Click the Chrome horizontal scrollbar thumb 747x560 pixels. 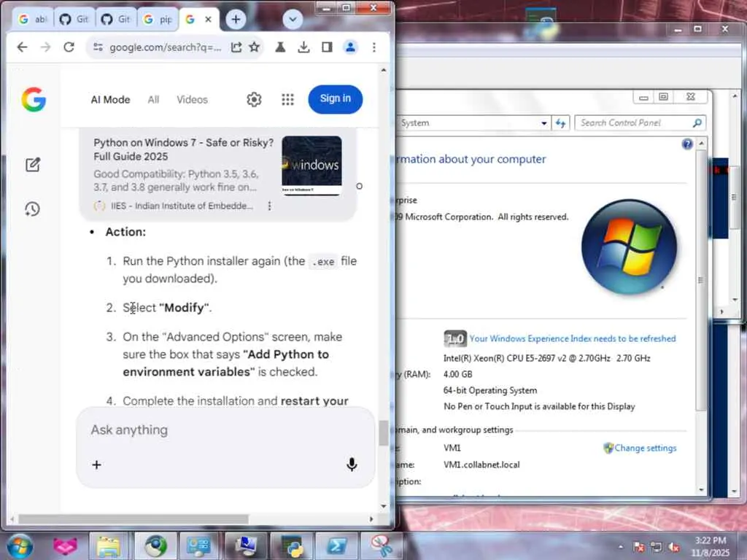pos(133,518)
